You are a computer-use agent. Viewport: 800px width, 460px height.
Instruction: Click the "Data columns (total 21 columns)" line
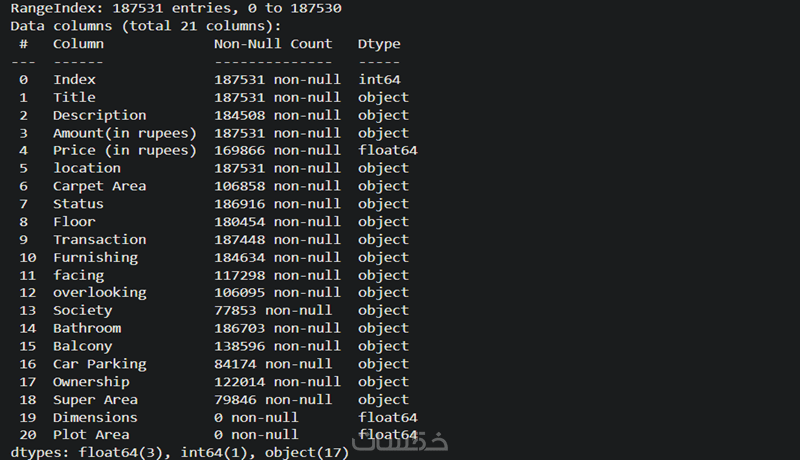(x=146, y=26)
